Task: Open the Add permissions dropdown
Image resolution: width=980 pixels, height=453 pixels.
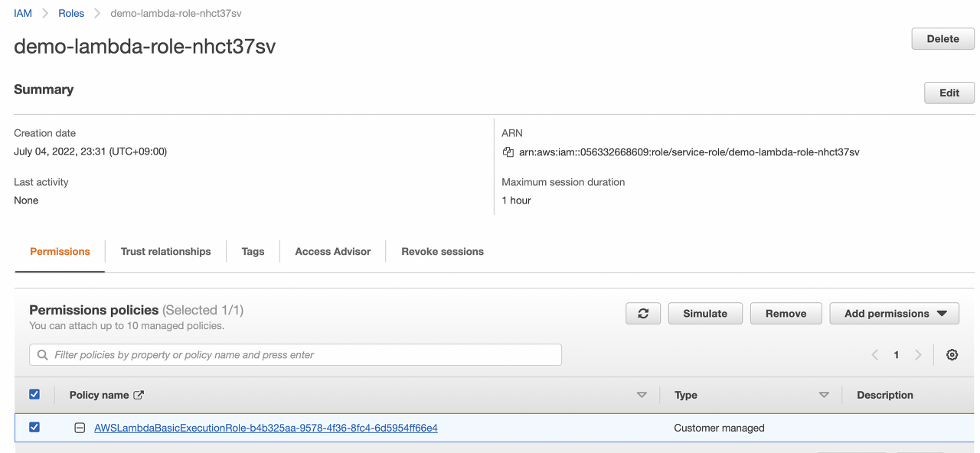Action: point(894,314)
